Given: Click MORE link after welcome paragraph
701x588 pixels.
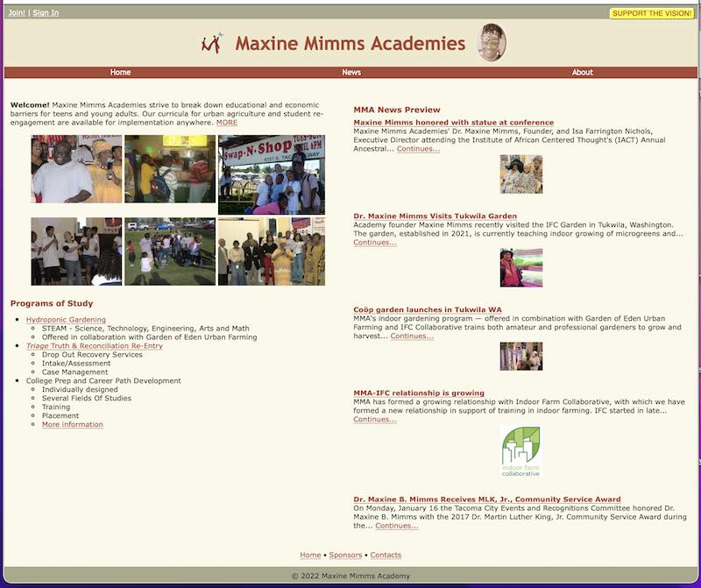Looking at the screenshot, I should [x=227, y=123].
